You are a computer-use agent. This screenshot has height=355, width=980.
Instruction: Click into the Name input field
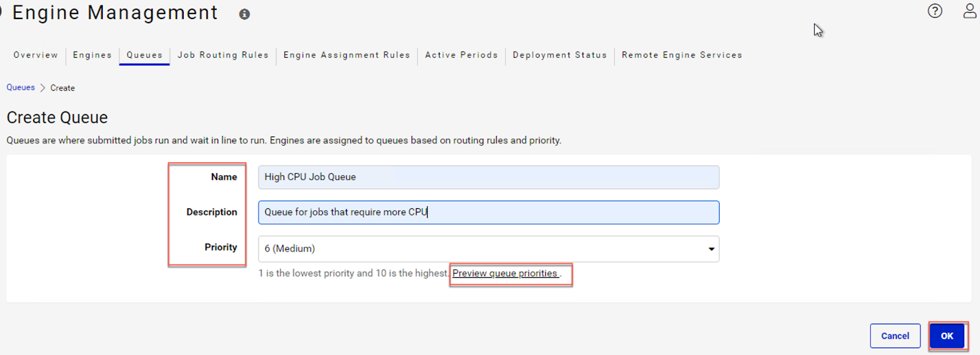click(x=489, y=177)
